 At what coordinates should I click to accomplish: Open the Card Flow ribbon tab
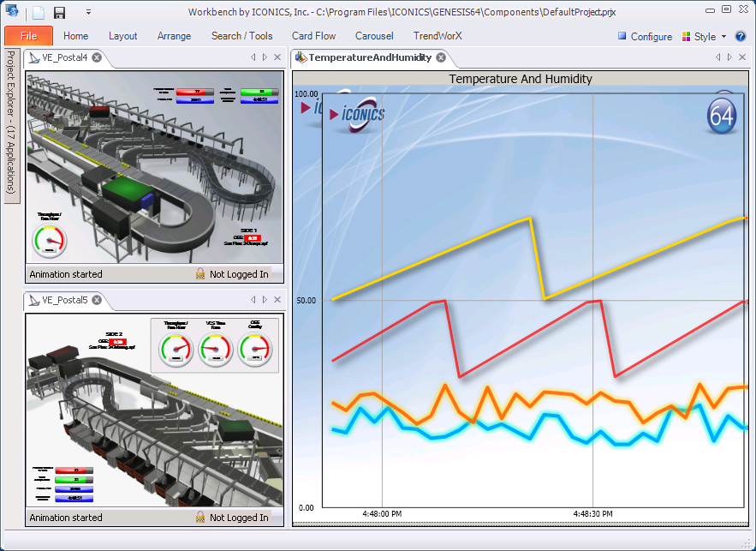point(313,36)
